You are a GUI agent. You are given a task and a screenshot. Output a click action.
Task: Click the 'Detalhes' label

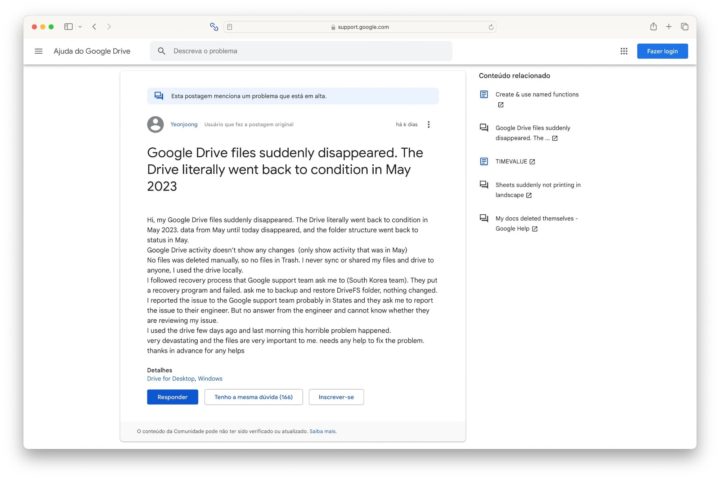point(159,370)
